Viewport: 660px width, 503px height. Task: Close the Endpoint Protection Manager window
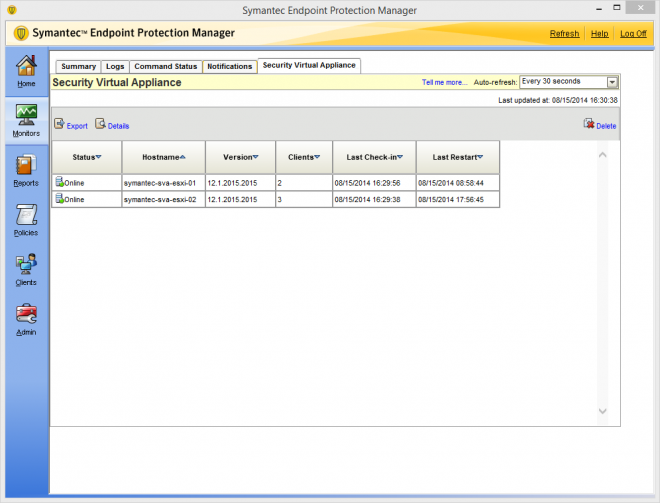[641, 8]
